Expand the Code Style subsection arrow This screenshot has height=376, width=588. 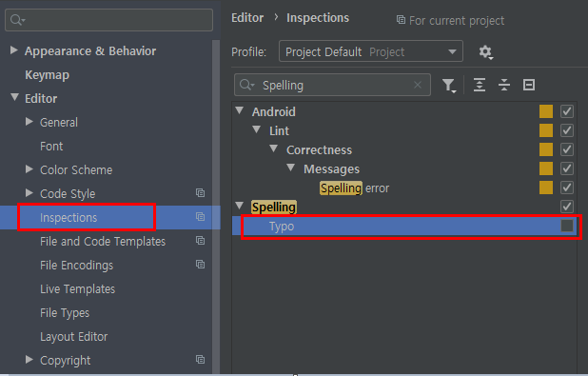(29, 193)
